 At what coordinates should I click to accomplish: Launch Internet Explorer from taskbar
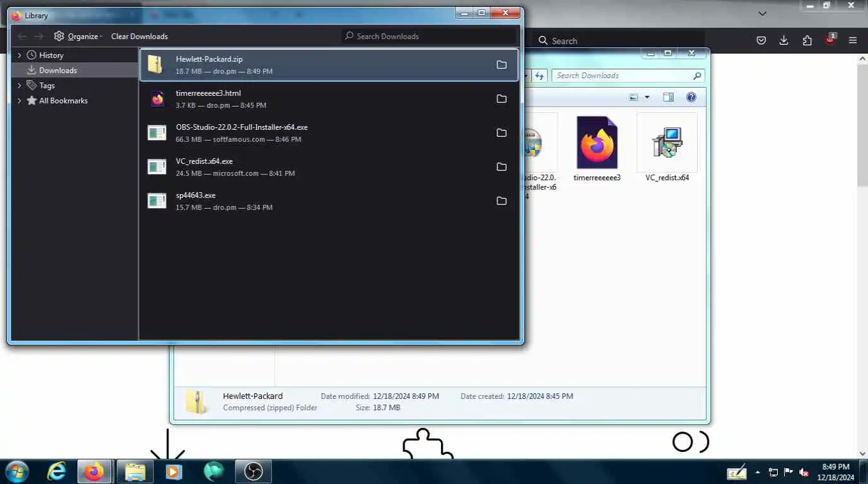[57, 471]
